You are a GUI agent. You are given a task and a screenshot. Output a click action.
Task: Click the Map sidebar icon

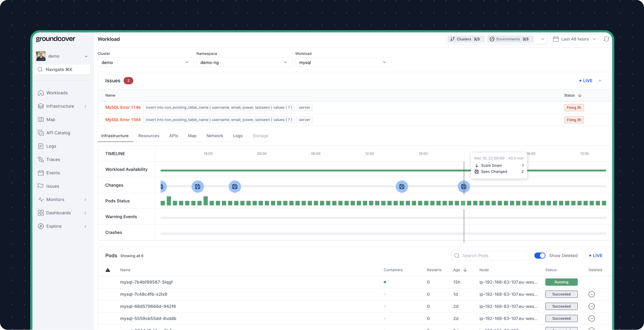41,119
